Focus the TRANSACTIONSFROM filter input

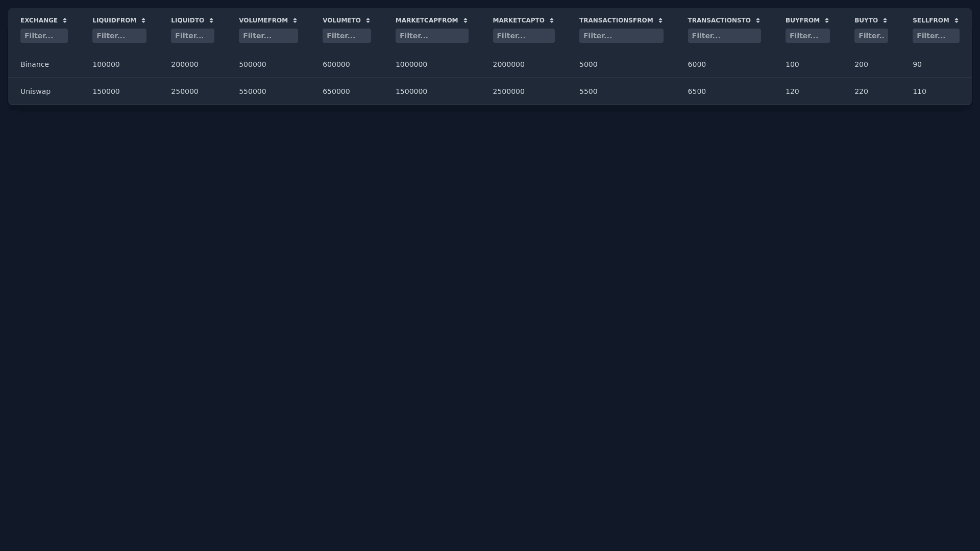coord(621,36)
